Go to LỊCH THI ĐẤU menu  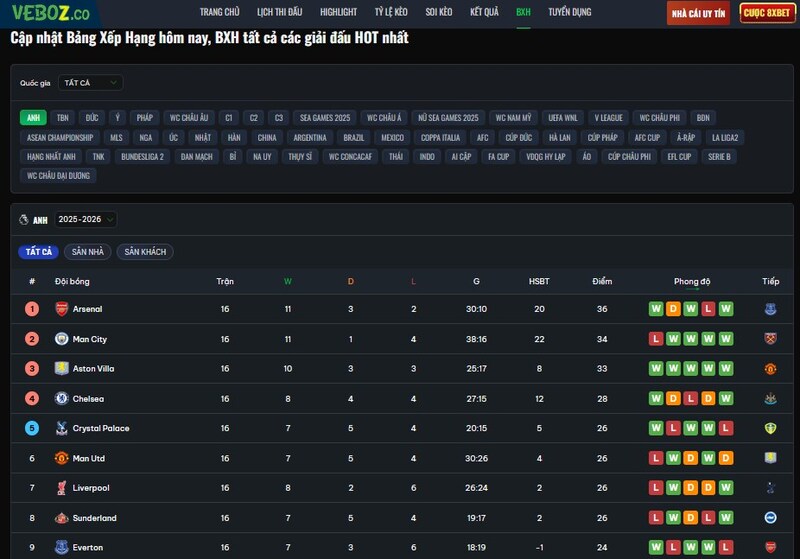(x=279, y=12)
